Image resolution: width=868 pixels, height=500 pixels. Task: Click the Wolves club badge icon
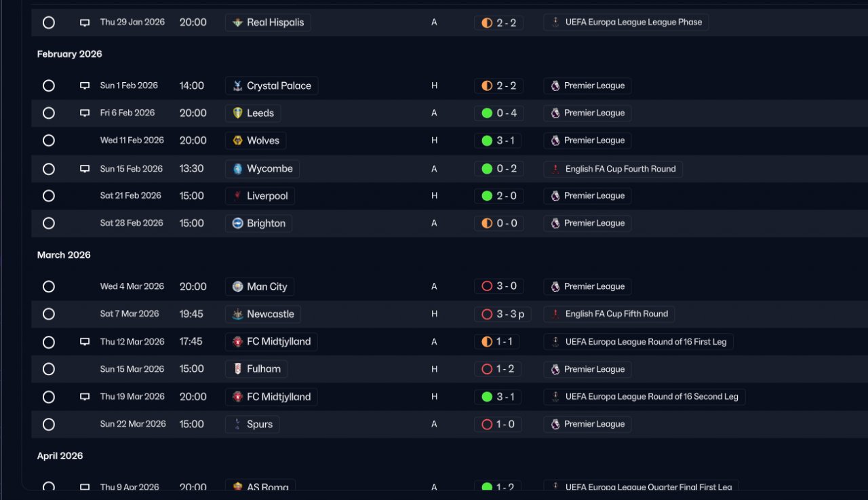237,140
